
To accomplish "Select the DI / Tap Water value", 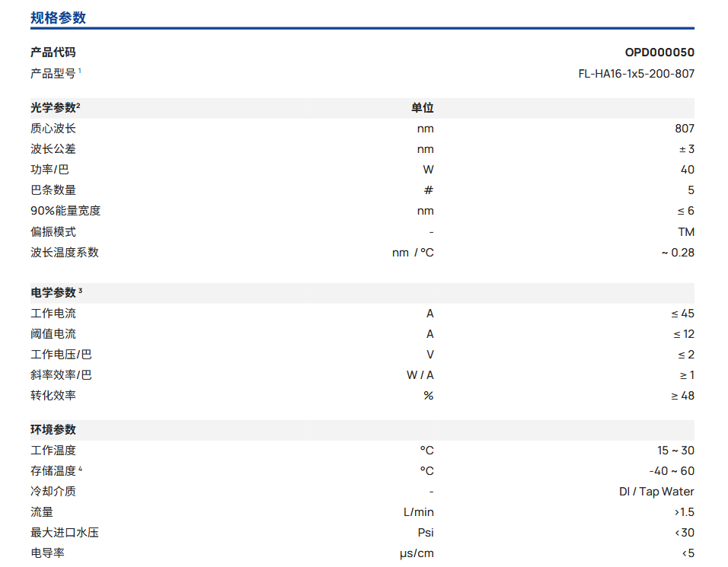I will pyautogui.click(x=656, y=492).
